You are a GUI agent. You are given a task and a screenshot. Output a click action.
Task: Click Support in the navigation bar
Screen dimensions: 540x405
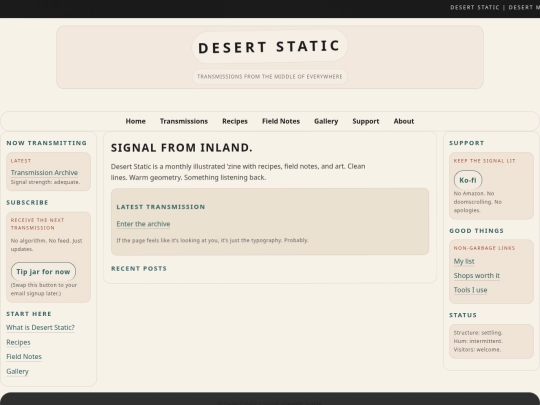tap(366, 121)
